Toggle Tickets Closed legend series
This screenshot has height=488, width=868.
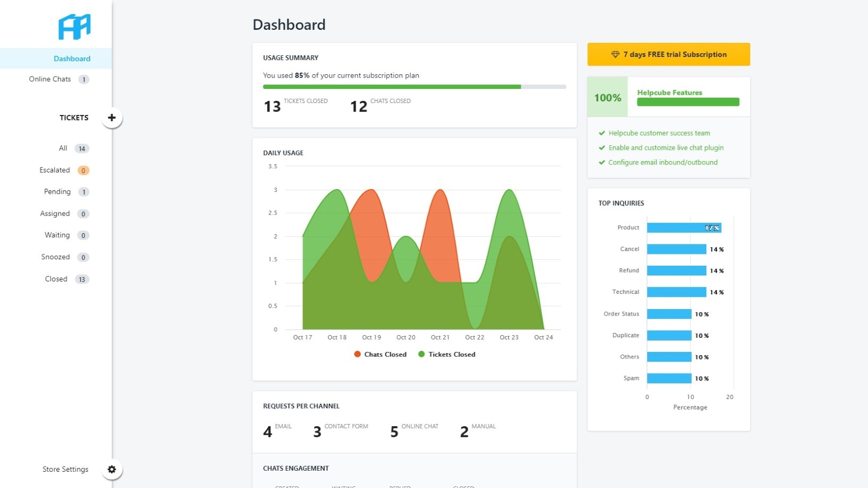coord(446,354)
